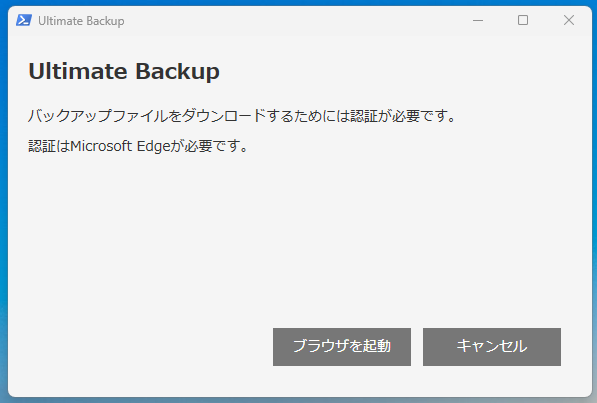Click the PowerShell icon in the title bar
Viewport: 597px width, 403px height.
click(24, 20)
